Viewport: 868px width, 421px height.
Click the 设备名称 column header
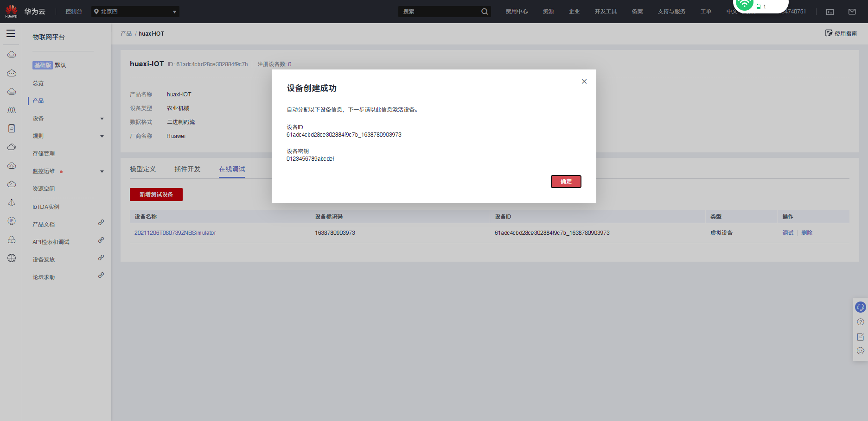coord(146,217)
